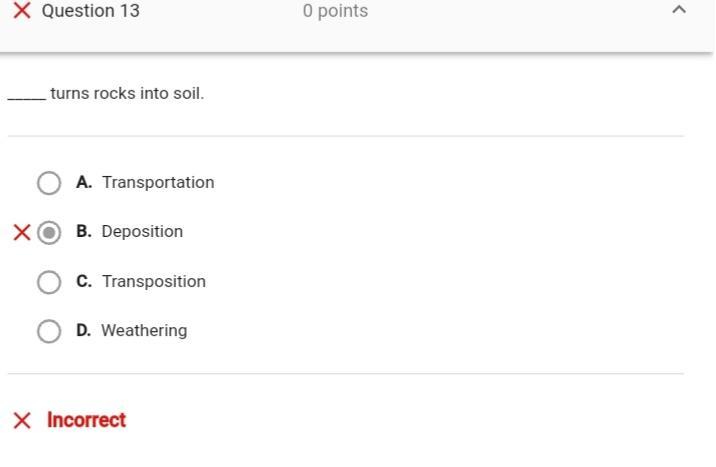The height and width of the screenshot is (467, 716).
Task: Click the Deposition answer text
Action: (142, 231)
